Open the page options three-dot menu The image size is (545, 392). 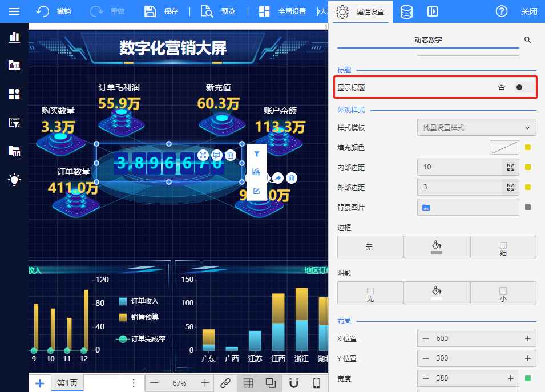[134, 383]
